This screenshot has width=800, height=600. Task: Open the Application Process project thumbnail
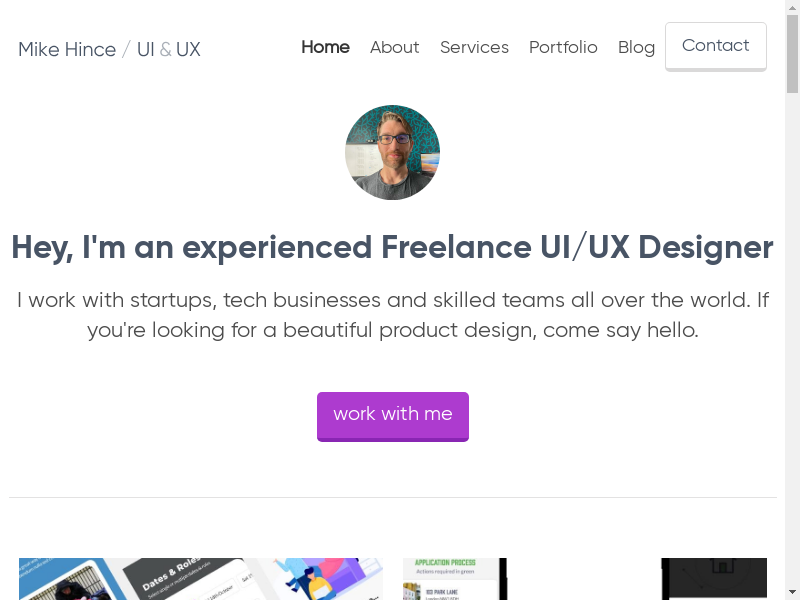pyautogui.click(x=455, y=578)
